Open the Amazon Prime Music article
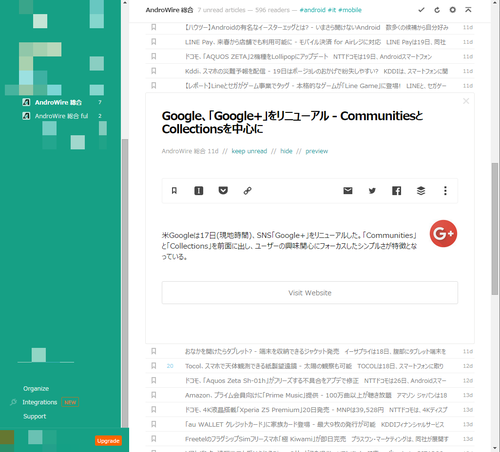Viewport: 500px width, 452px height. click(x=310, y=395)
